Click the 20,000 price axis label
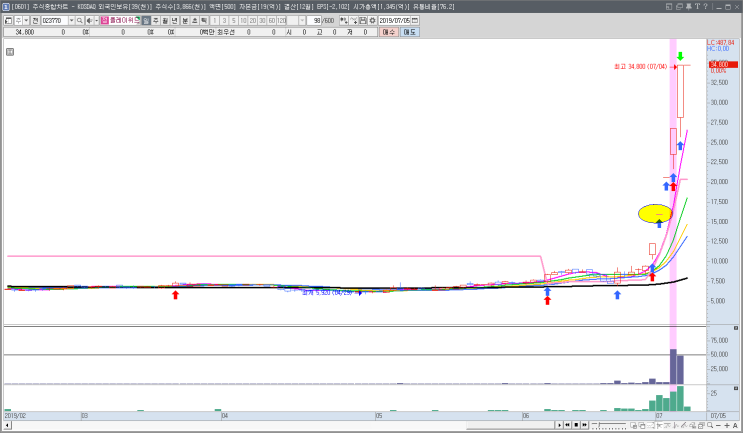The height and width of the screenshot is (433, 743). [719, 181]
